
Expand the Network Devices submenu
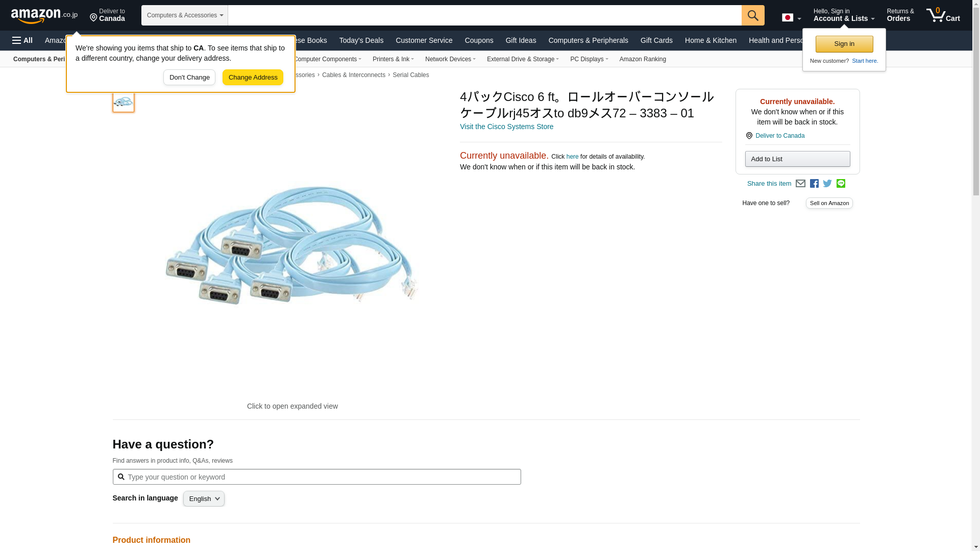click(x=450, y=59)
